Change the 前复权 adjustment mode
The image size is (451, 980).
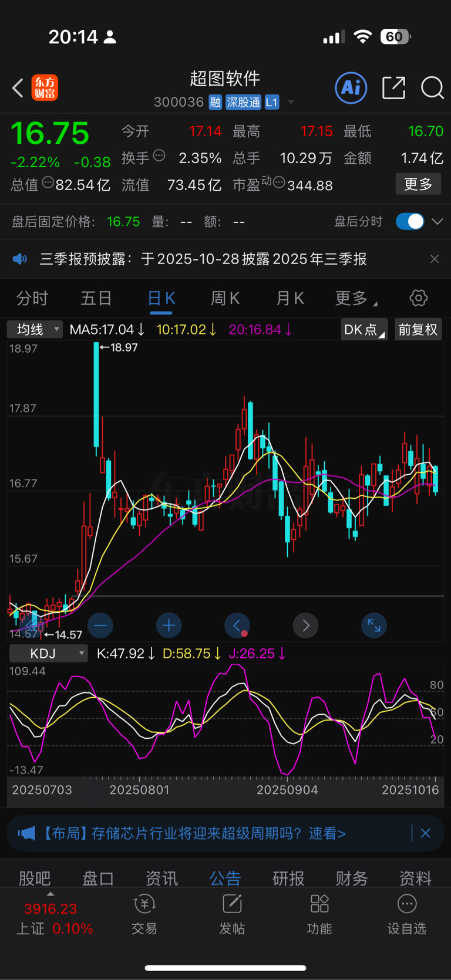418,329
